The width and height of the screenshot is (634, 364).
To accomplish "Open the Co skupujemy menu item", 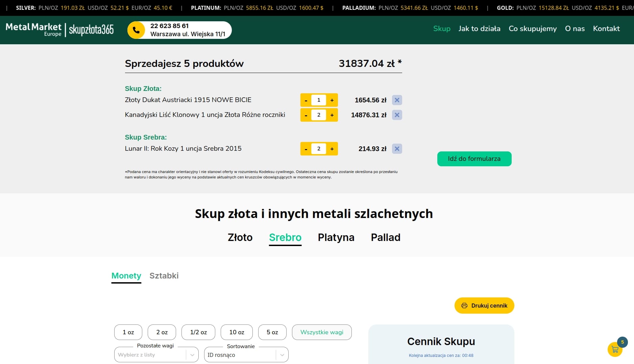I will tap(533, 29).
